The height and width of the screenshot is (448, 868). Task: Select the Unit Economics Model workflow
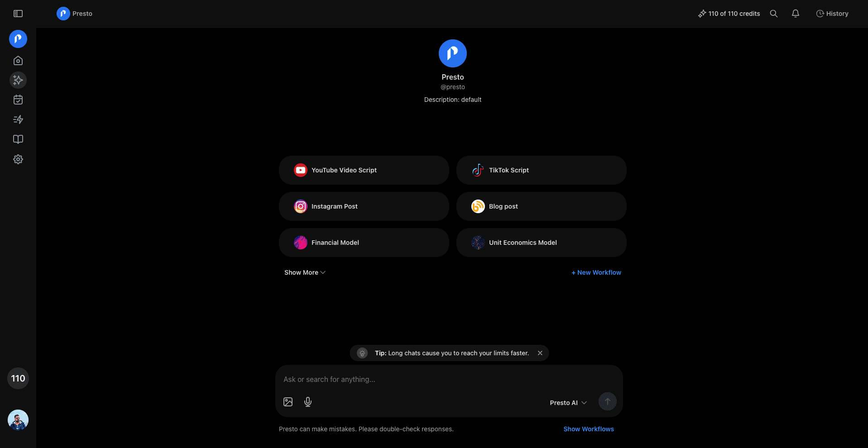(541, 242)
